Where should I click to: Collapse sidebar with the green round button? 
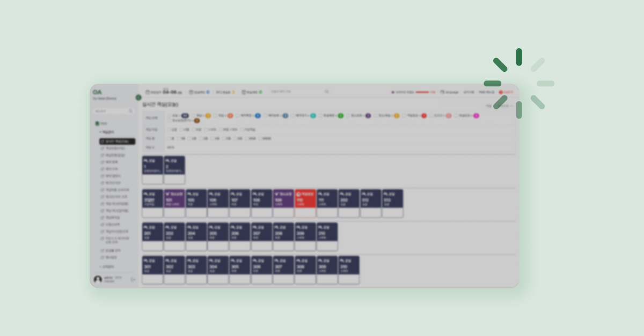(138, 98)
